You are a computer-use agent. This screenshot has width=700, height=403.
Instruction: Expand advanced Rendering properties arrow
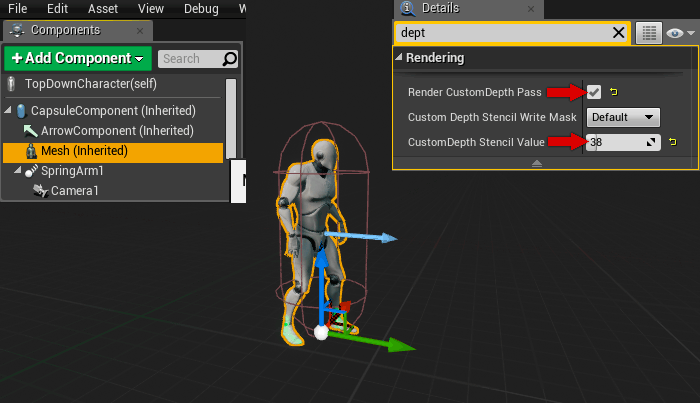[x=537, y=164]
